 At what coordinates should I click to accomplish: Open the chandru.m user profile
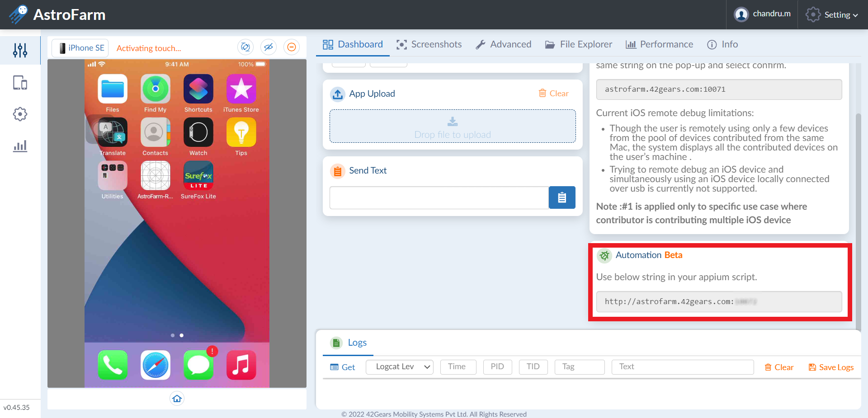tap(762, 14)
